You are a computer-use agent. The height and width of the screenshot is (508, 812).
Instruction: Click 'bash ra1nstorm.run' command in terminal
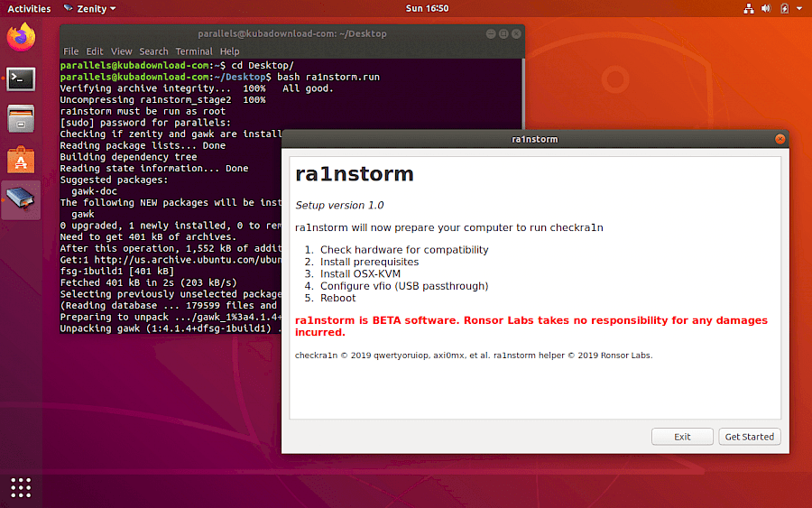pos(328,77)
